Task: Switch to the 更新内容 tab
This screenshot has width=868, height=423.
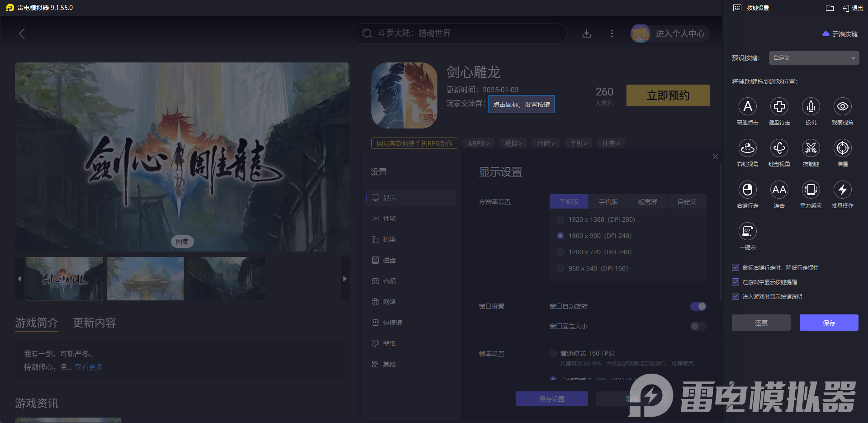Action: pyautogui.click(x=94, y=323)
